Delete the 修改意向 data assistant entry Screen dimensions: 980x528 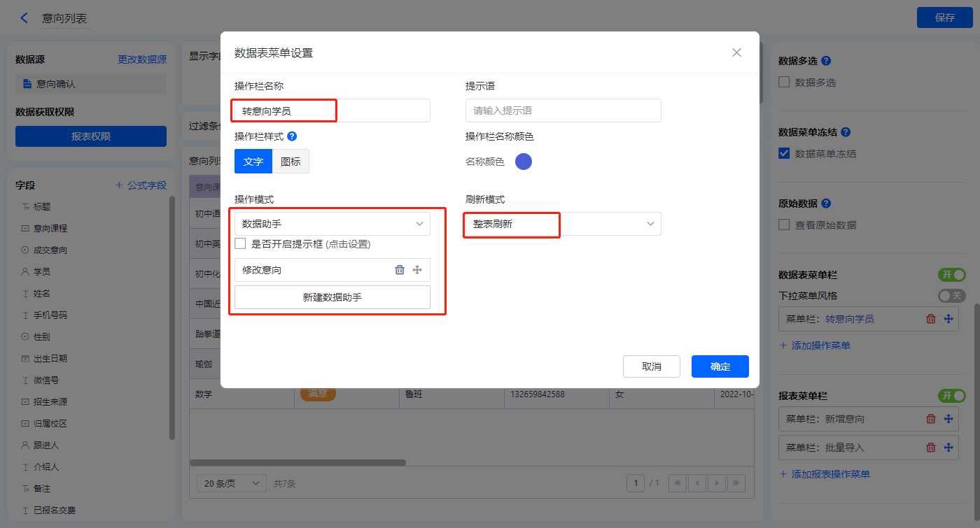tap(400, 270)
